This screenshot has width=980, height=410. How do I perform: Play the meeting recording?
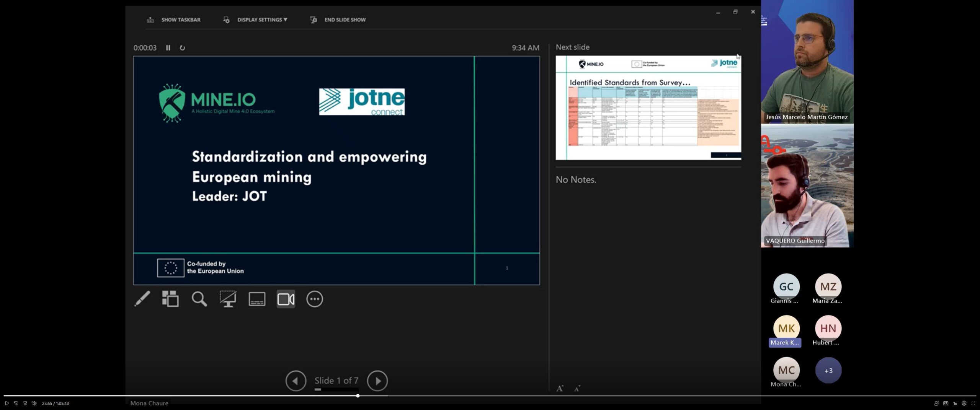[x=7, y=403]
